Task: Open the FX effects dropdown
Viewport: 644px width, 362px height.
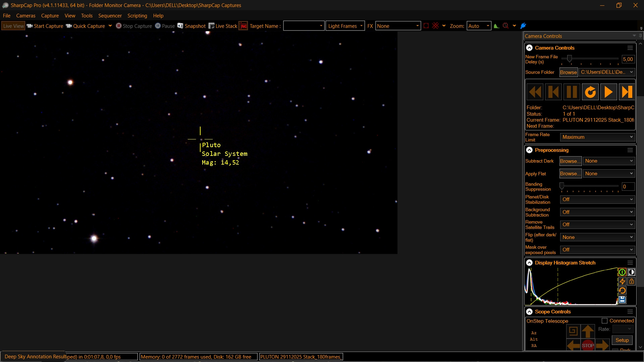Action: coord(398,26)
